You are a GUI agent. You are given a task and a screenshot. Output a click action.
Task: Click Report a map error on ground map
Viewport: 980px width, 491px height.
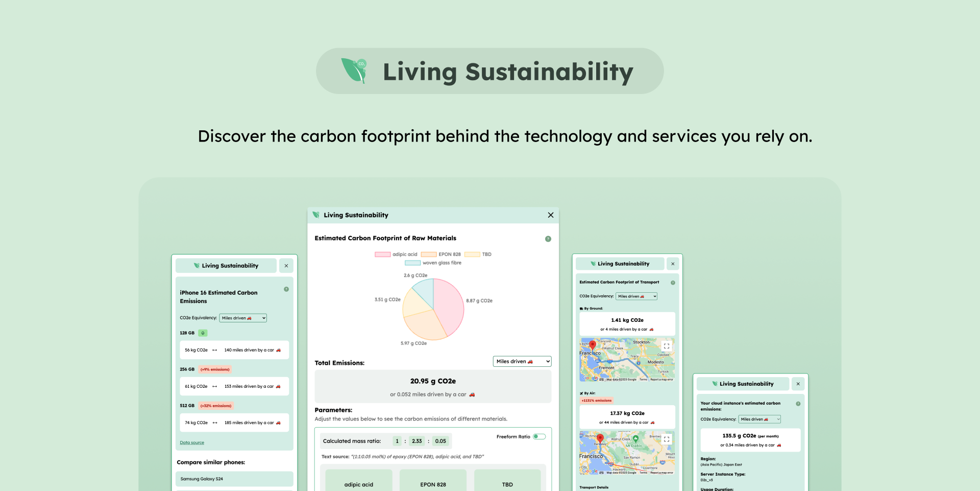tap(661, 380)
